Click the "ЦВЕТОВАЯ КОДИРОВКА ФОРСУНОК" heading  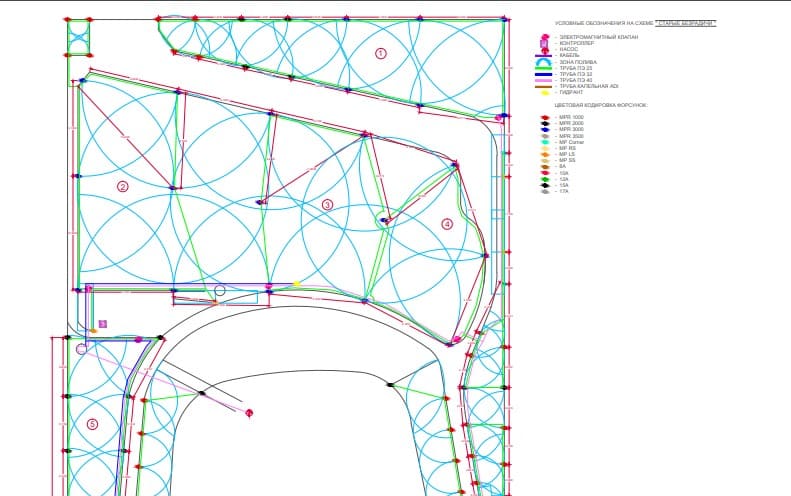601,105
